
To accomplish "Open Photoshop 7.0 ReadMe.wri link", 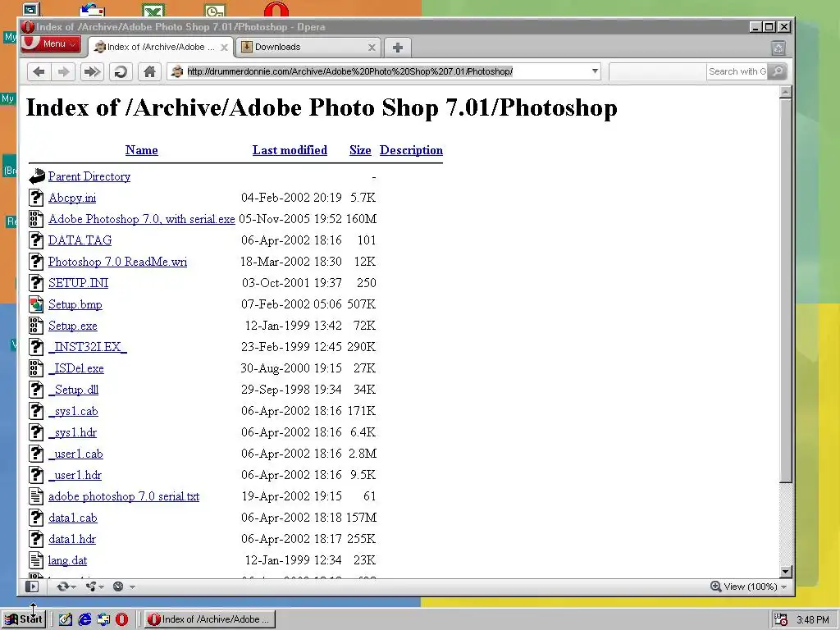I will coord(118,262).
